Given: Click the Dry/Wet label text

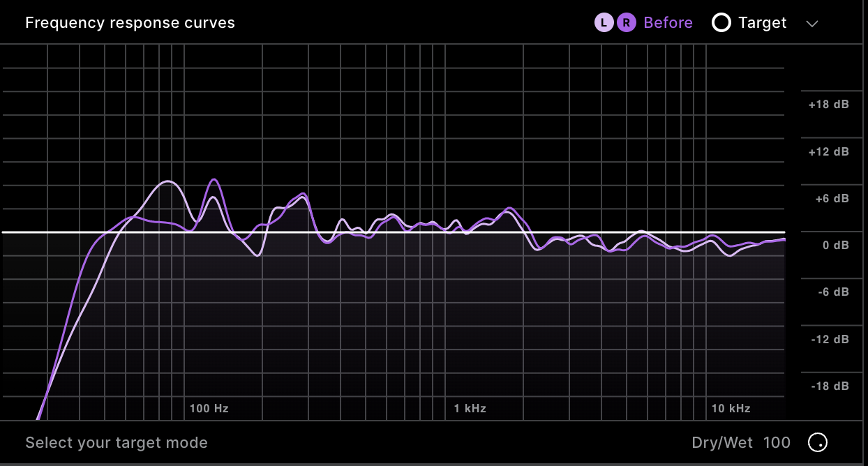Looking at the screenshot, I should click(x=722, y=442).
